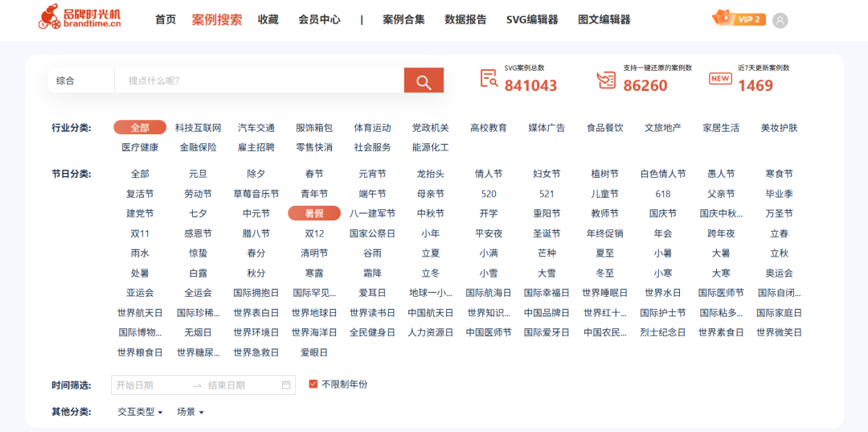The image size is (868, 432).
Task: Select the 案例搜索 nav item
Action: (x=217, y=19)
